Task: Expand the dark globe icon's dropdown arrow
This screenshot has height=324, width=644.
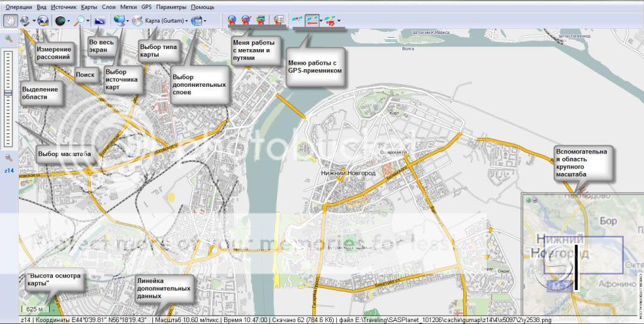Action: pos(68,21)
